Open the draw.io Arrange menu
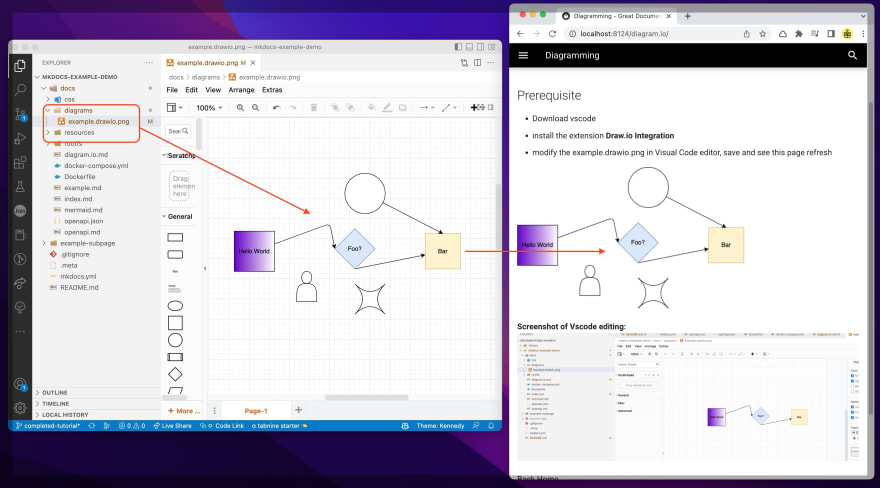The image size is (880, 488). coord(241,90)
